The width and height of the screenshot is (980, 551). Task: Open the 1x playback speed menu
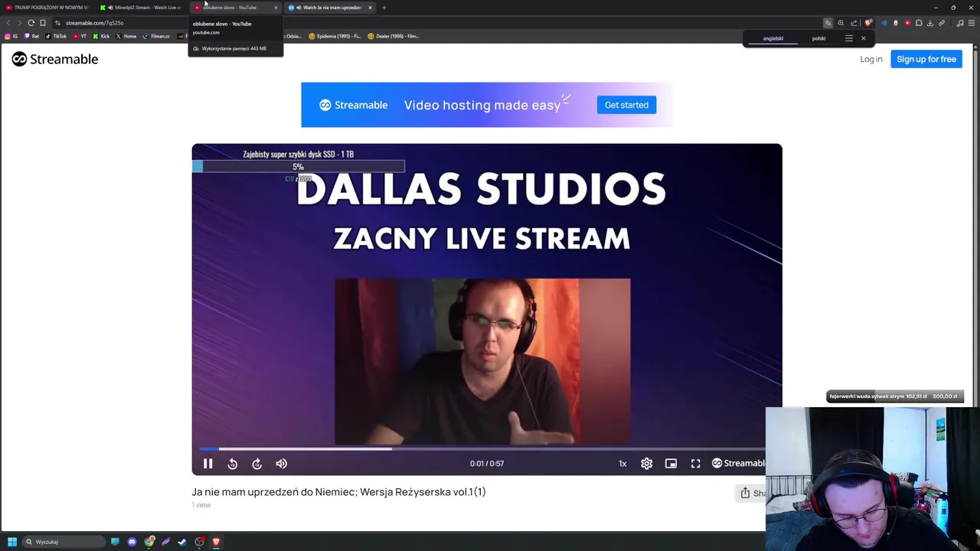coord(622,463)
